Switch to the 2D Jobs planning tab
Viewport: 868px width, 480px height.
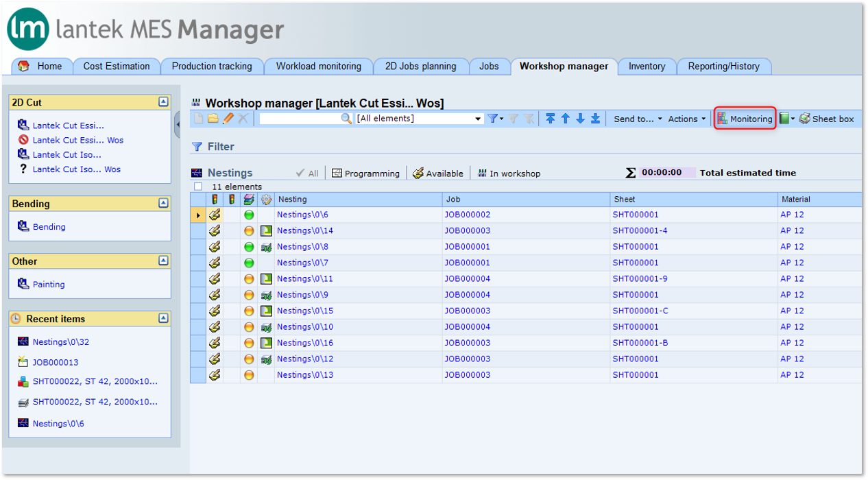tap(420, 67)
